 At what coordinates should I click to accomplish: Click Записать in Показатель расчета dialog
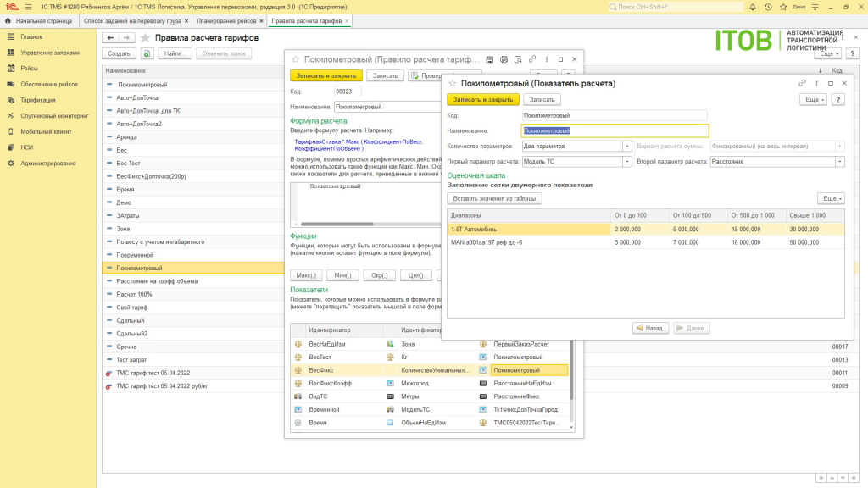(x=542, y=100)
